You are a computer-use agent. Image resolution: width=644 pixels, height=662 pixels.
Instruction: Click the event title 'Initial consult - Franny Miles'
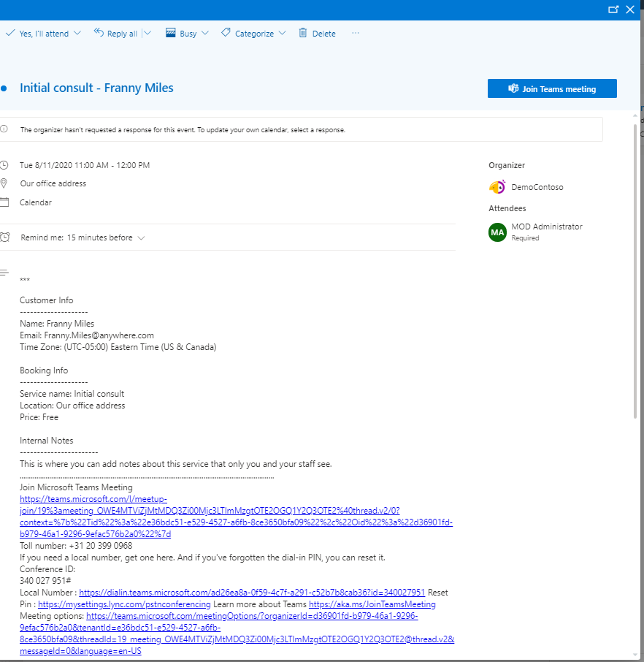pyautogui.click(x=96, y=88)
